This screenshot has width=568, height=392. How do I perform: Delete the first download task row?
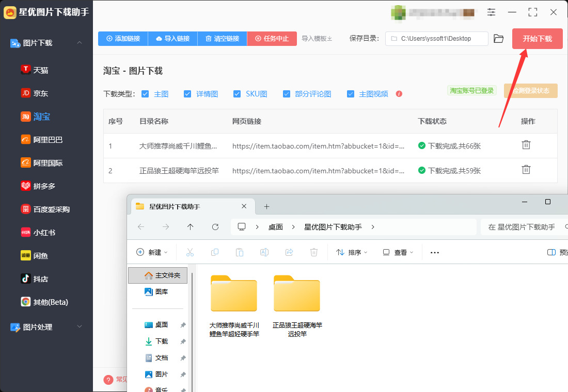click(526, 145)
